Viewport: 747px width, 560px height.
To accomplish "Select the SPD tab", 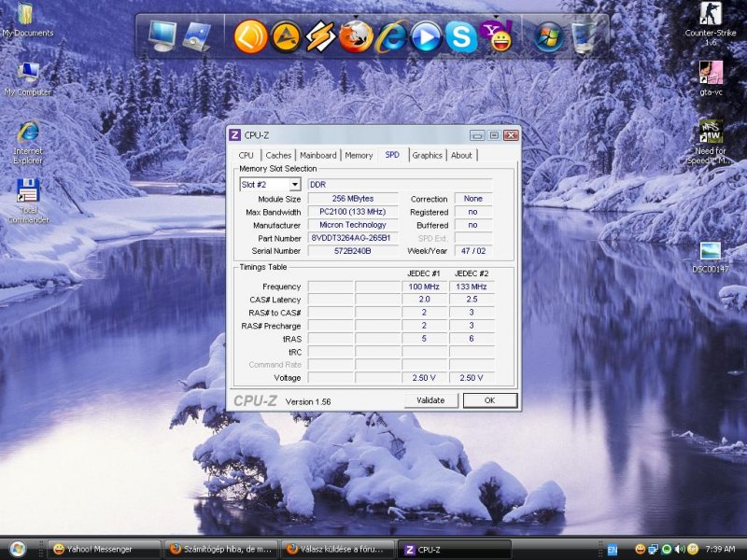I will (392, 155).
